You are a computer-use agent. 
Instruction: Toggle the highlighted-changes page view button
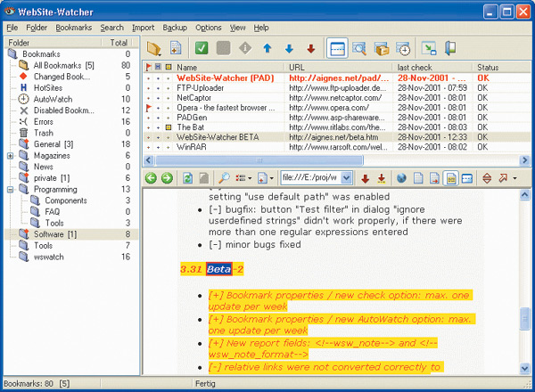pos(451,178)
